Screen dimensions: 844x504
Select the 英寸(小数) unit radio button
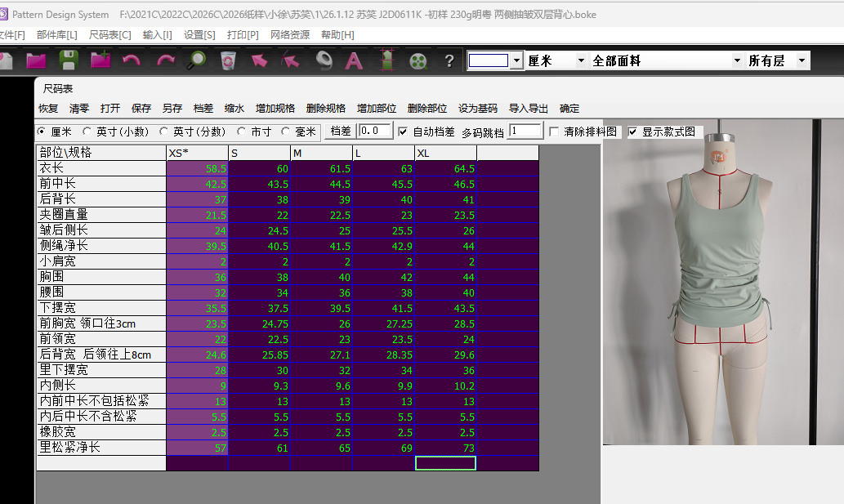pos(88,132)
